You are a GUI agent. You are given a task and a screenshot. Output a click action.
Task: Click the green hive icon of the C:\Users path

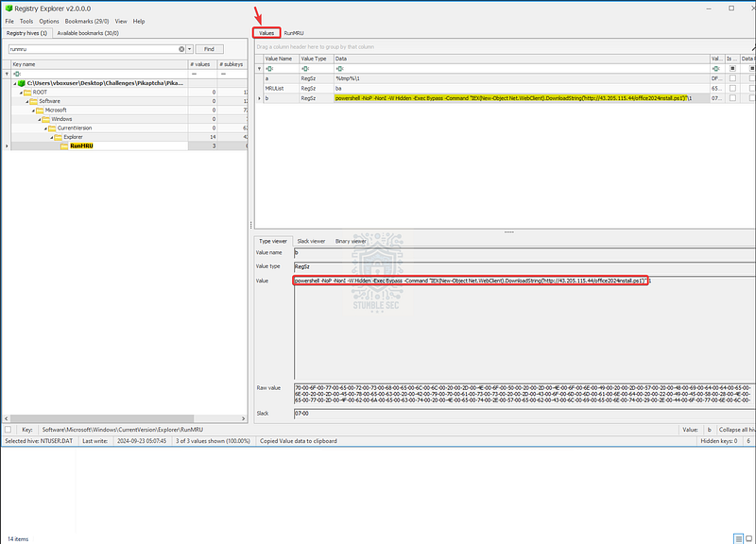[22, 83]
